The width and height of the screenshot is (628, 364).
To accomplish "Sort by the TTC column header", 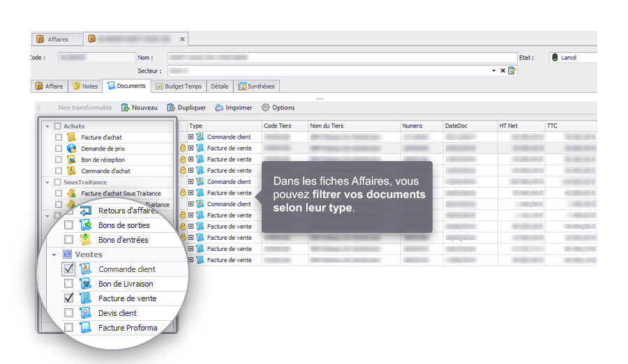I will point(571,126).
